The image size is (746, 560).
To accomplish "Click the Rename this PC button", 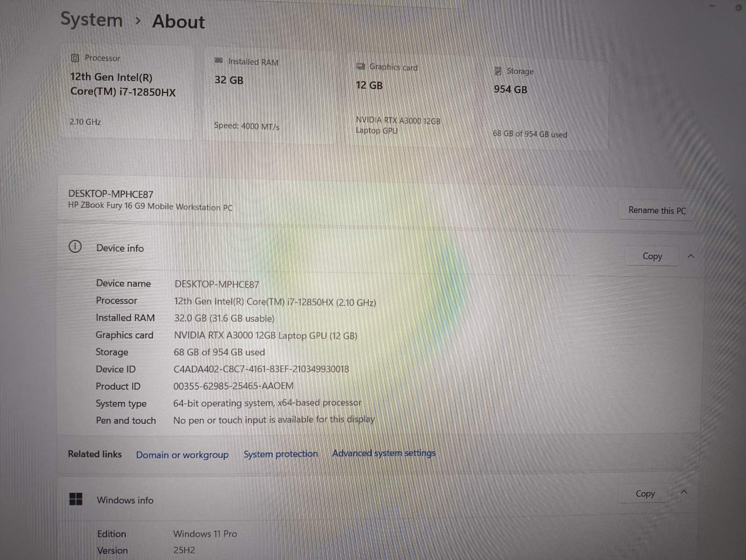I will (x=657, y=210).
